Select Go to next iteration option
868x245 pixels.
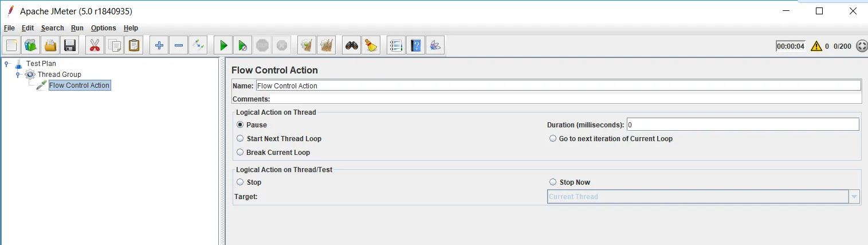[553, 138]
